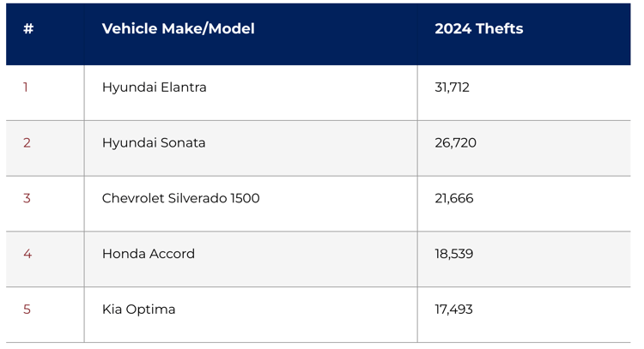Click the 31,712 thefts value

point(453,87)
